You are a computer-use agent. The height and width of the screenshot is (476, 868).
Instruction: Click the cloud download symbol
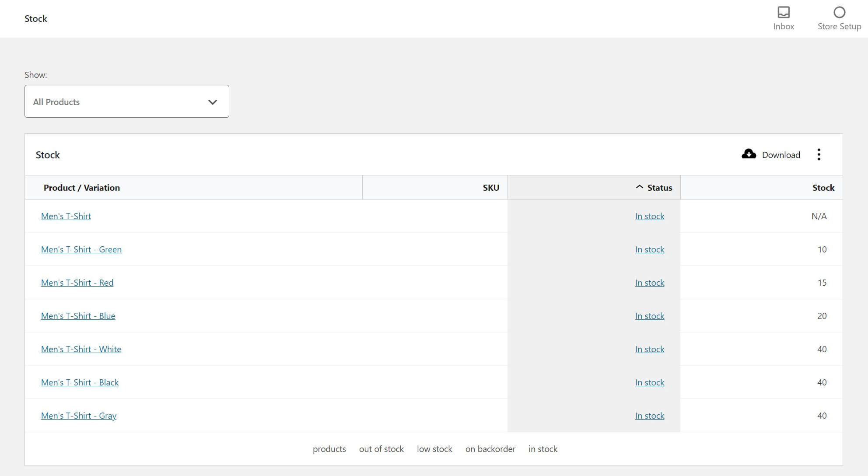pyautogui.click(x=749, y=154)
